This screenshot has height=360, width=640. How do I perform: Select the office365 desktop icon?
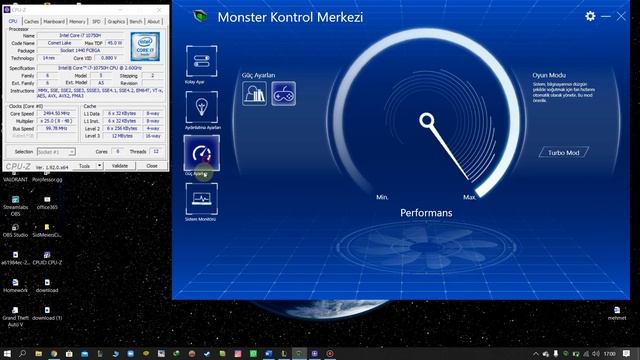click(x=47, y=203)
